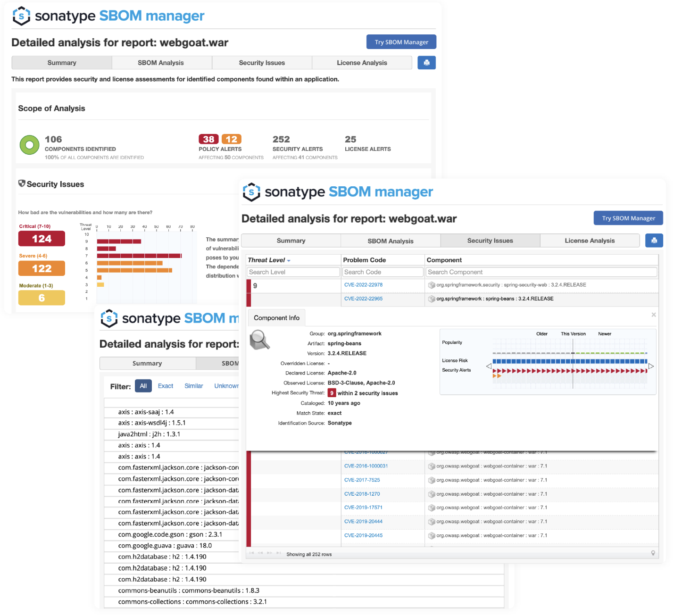Click the Try SBOM Manager button in the top report
This screenshot has width=682, height=616.
(x=401, y=42)
